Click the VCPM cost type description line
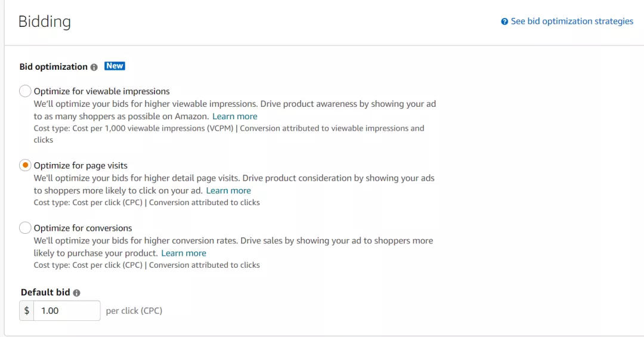 (229, 128)
